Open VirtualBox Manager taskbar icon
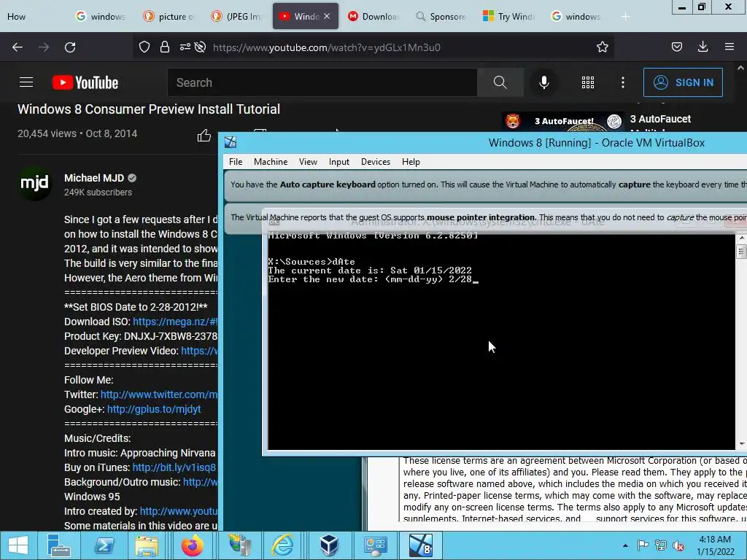Image resolution: width=747 pixels, height=560 pixels. pyautogui.click(x=329, y=545)
